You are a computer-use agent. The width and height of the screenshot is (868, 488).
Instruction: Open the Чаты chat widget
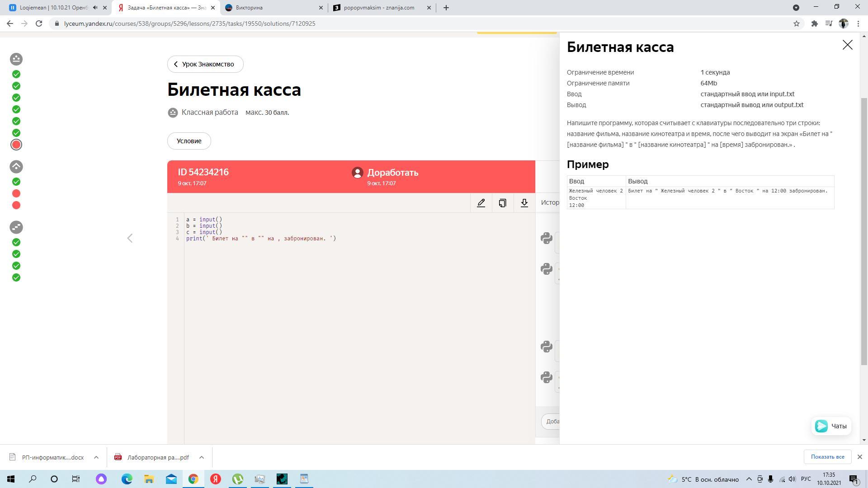point(831,426)
